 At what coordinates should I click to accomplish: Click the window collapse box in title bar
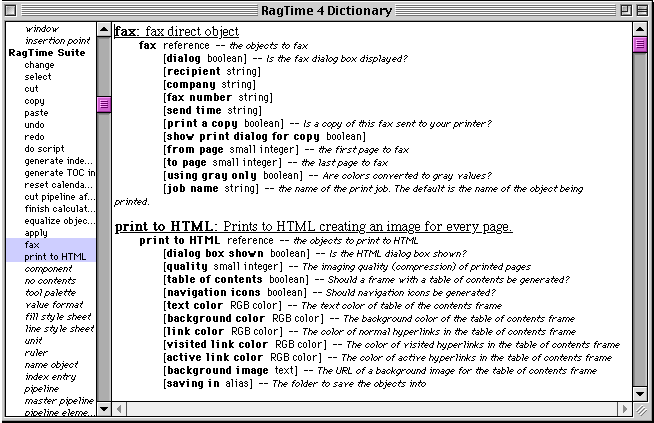(640, 10)
